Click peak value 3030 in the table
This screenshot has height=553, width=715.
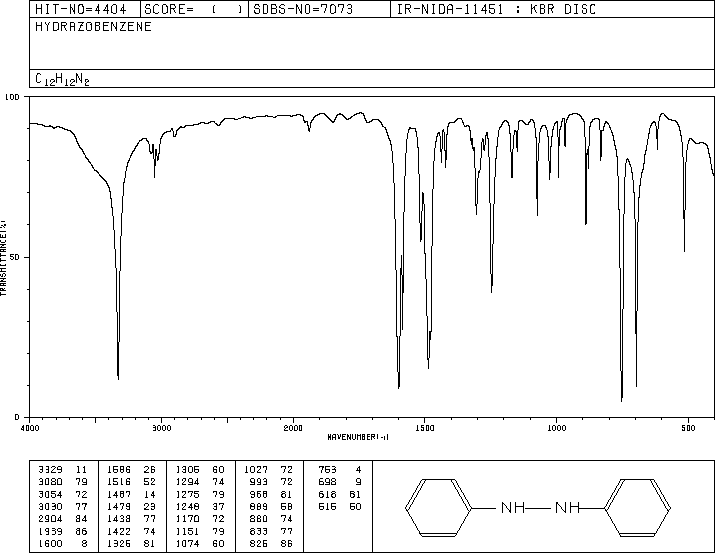(50, 507)
